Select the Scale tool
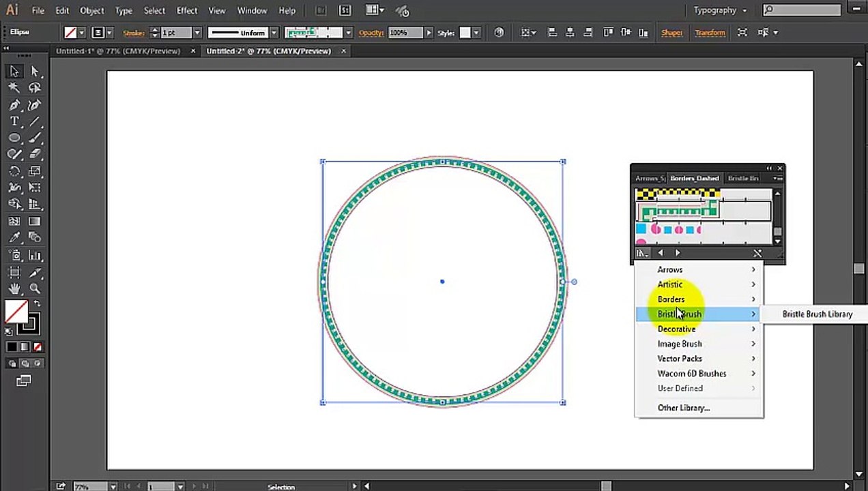 click(35, 171)
